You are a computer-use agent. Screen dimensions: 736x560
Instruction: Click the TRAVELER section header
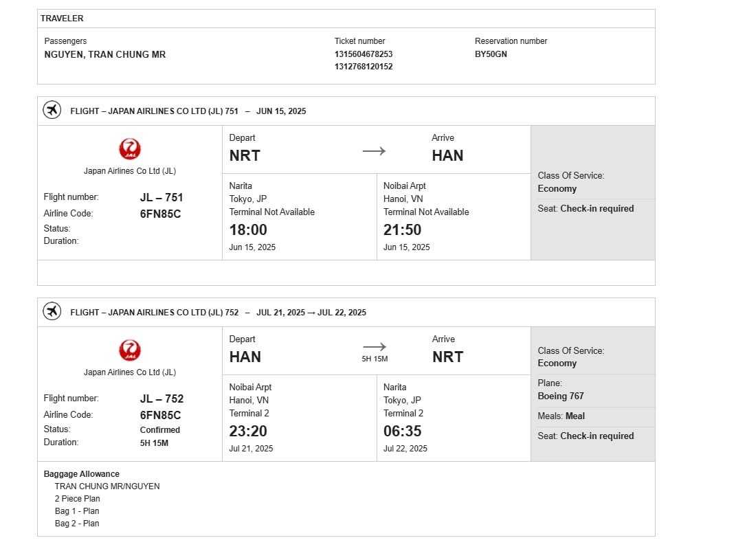62,19
